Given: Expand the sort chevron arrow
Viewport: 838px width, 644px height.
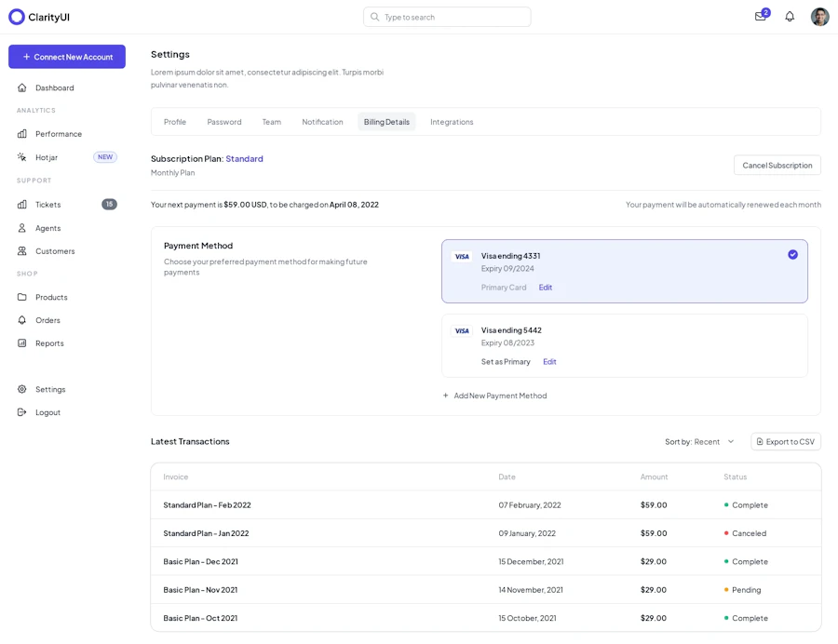Looking at the screenshot, I should [x=731, y=442].
